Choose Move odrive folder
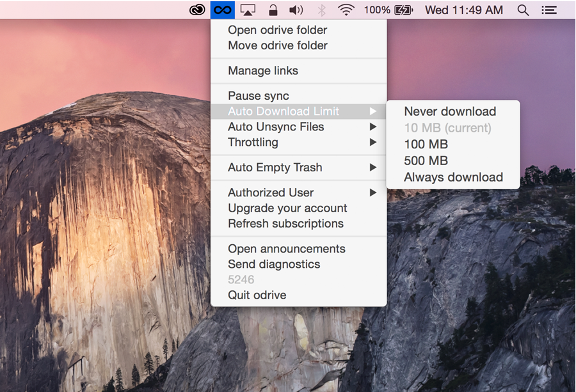576x392 pixels. 299,45
